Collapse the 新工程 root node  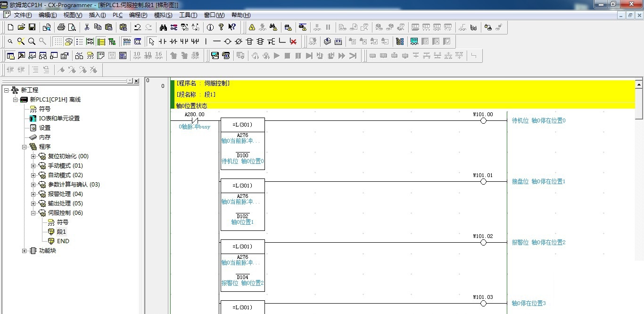pos(6,90)
